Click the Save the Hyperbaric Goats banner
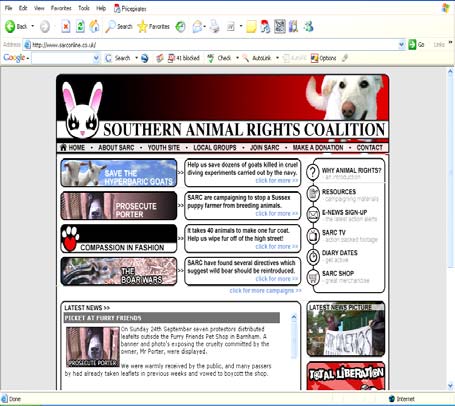Viewport: 455px width, 406px height. point(119,173)
